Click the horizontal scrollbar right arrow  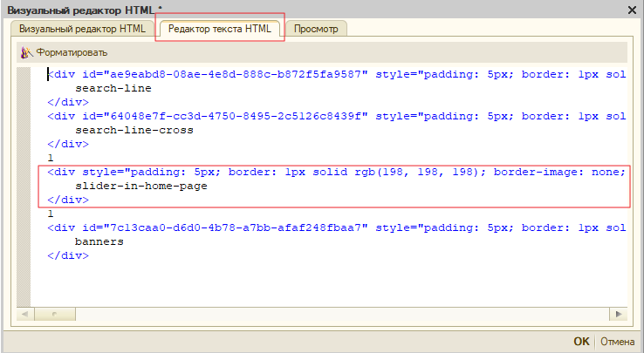point(619,315)
